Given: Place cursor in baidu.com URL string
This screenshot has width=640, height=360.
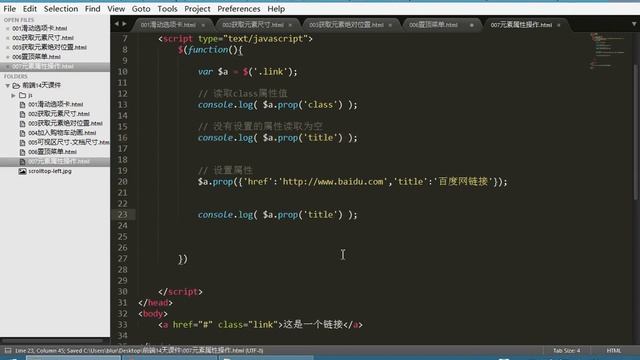Looking at the screenshot, I should point(333,182).
